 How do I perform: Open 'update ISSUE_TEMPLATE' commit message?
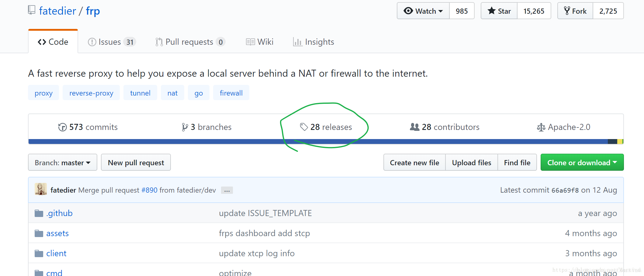coord(265,213)
